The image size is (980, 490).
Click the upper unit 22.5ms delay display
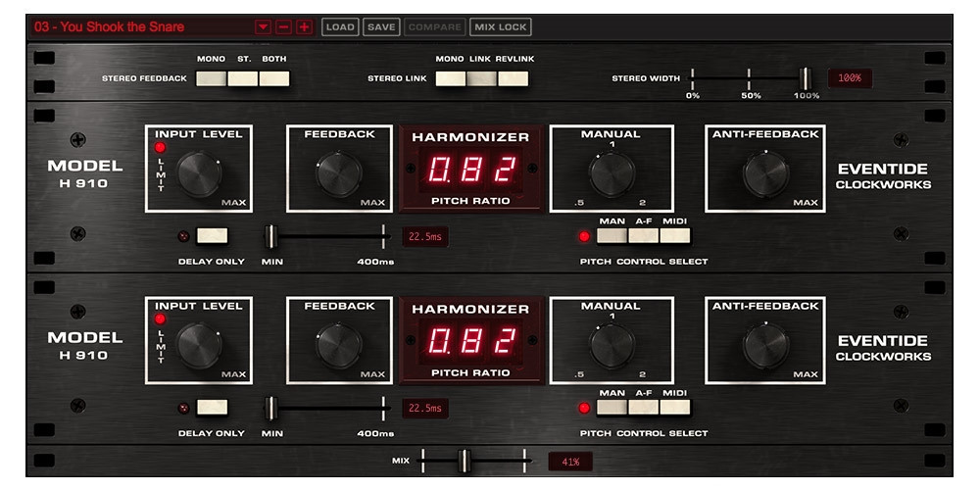[425, 237]
